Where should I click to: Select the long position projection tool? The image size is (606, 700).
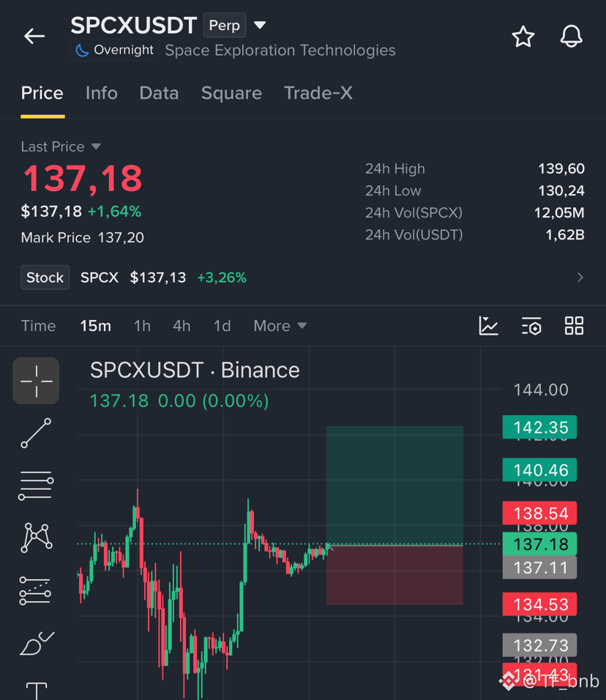pos(35,591)
